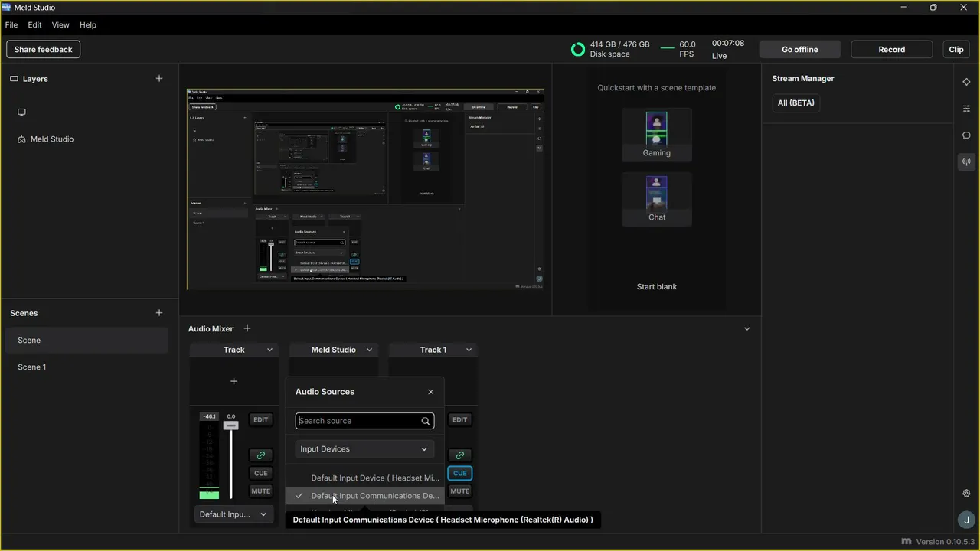Image resolution: width=980 pixels, height=551 pixels.
Task: Click the -46.1 level readout
Action: point(208,417)
